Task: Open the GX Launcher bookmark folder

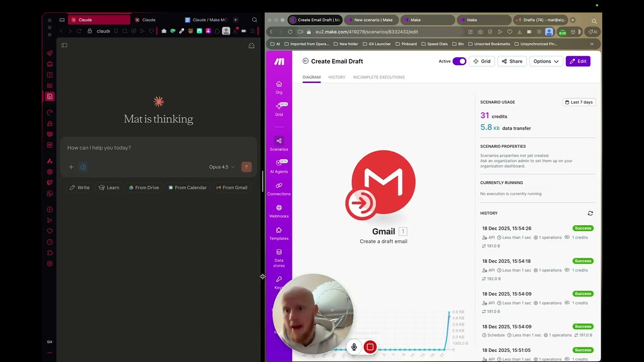Action: 376,44
